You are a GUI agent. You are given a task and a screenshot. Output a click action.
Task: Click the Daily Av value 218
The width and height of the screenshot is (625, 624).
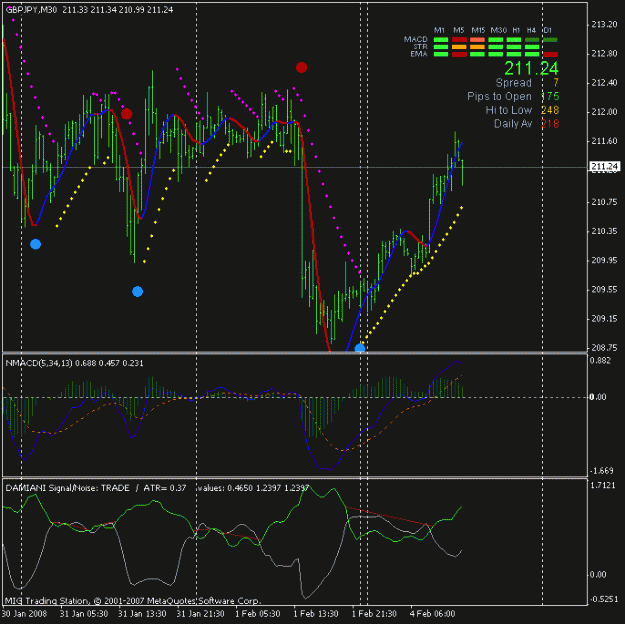pos(550,124)
